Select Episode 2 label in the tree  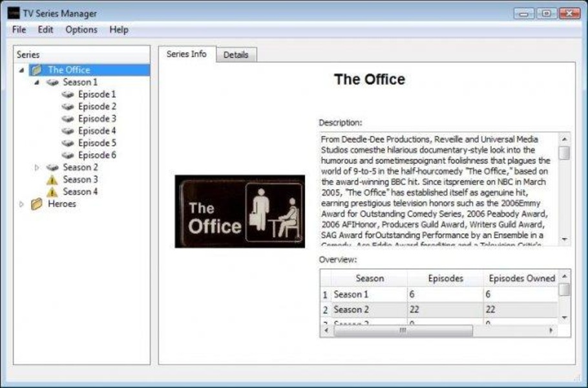(97, 107)
